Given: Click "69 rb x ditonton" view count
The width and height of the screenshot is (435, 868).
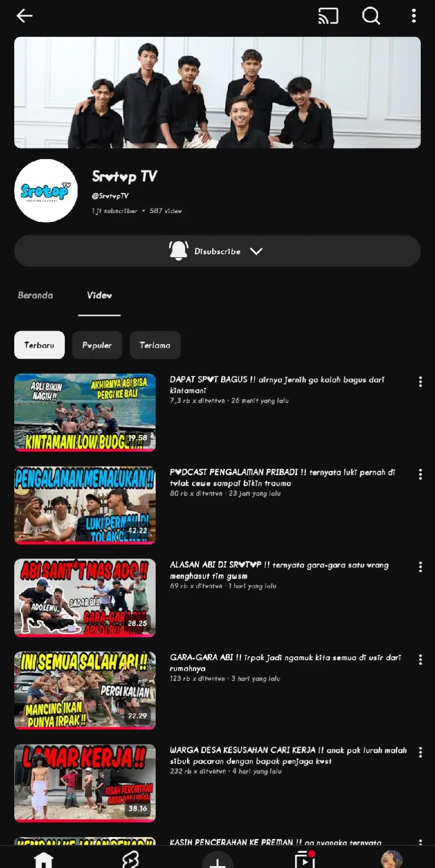Looking at the screenshot, I should [x=196, y=586].
